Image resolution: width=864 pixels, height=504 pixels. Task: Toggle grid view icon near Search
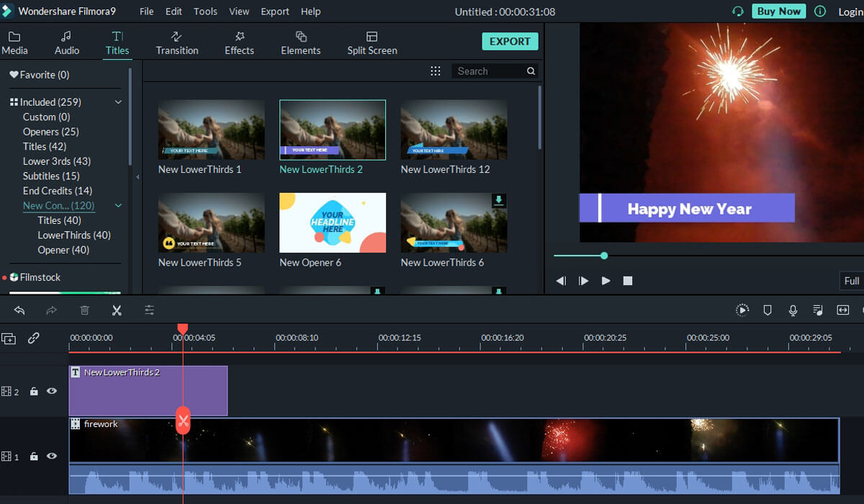pos(435,71)
